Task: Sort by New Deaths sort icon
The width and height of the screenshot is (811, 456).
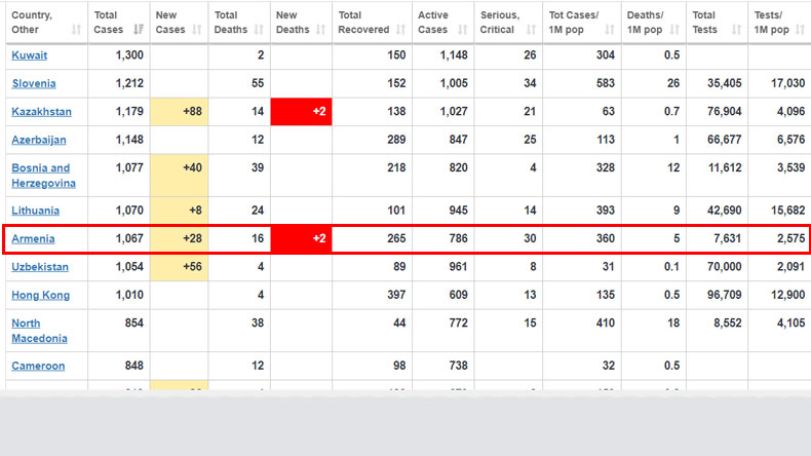Action: 321,29
